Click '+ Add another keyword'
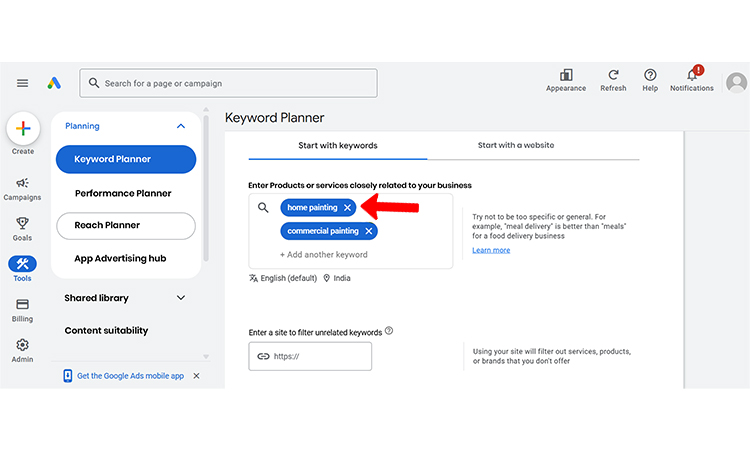Image resolution: width=750 pixels, height=450 pixels. (x=324, y=255)
